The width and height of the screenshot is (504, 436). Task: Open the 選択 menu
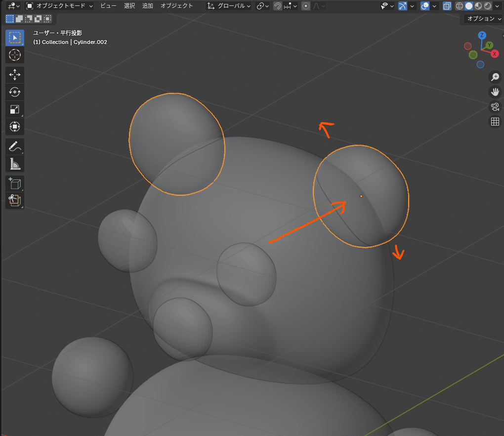click(129, 6)
